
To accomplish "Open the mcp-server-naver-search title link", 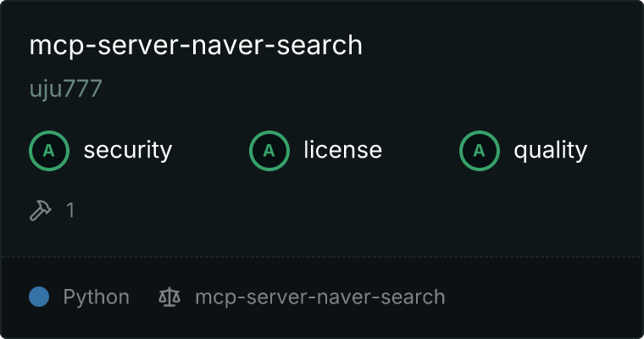I will 196,46.
